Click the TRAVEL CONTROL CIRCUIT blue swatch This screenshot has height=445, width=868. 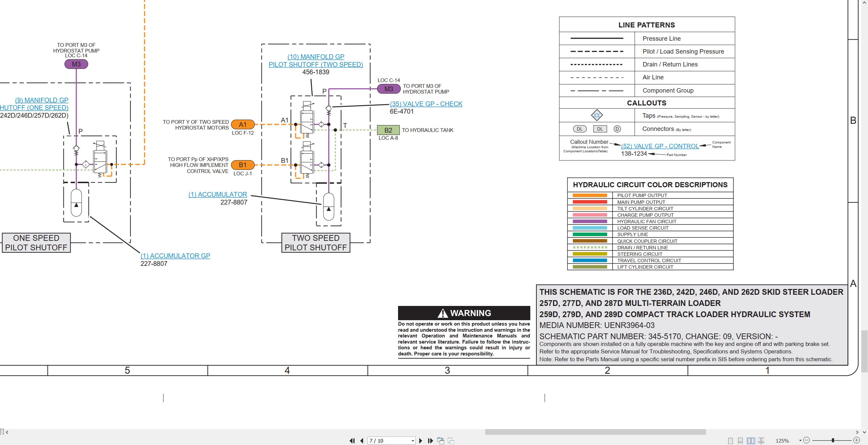tap(590, 260)
